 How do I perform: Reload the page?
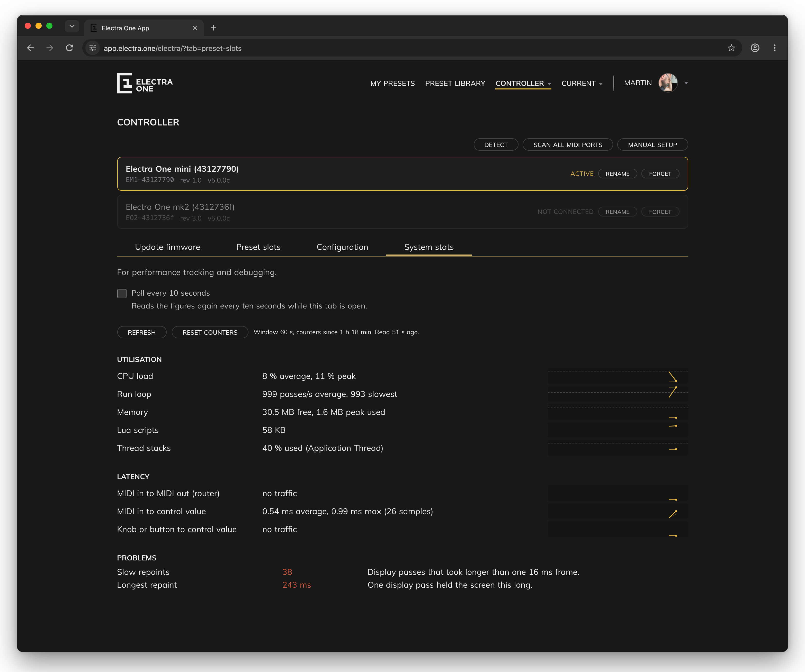tap(69, 48)
